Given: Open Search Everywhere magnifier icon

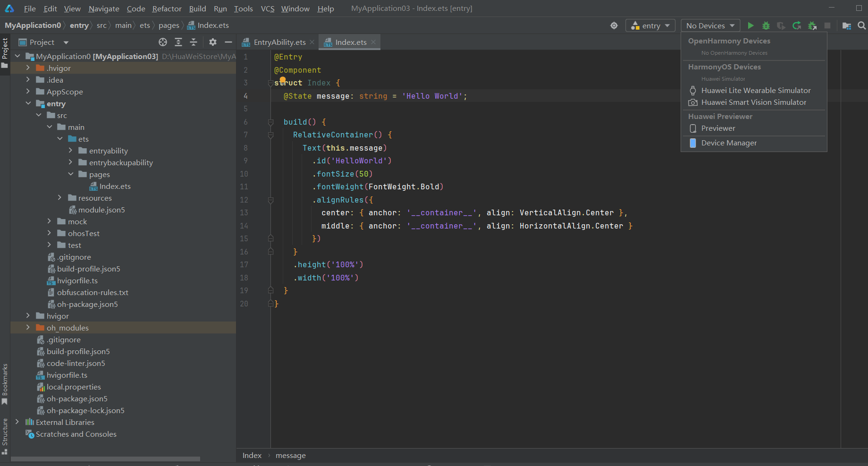Looking at the screenshot, I should coord(862,25).
